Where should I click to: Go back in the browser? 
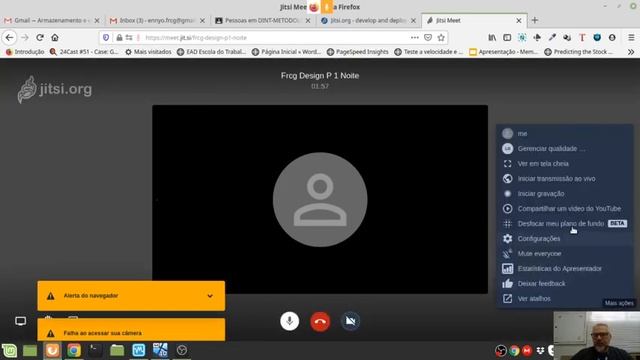click(9, 38)
